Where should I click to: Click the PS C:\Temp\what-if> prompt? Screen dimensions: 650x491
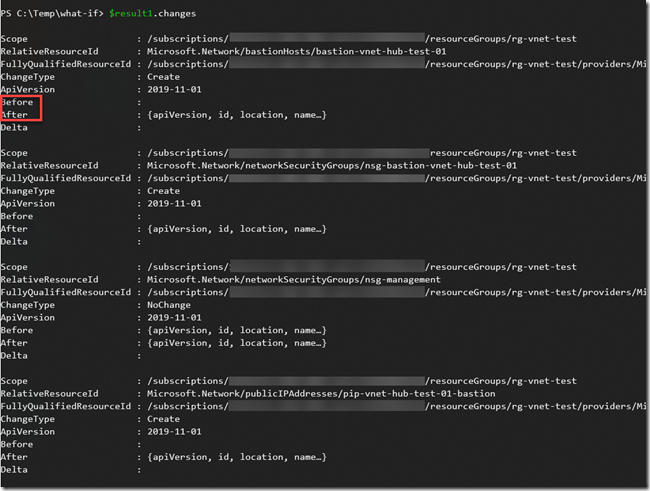pos(52,14)
